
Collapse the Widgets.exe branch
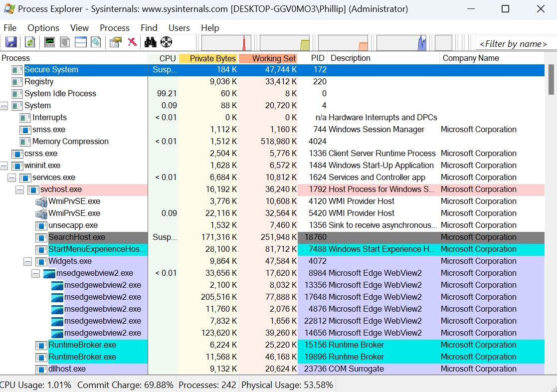coord(28,261)
